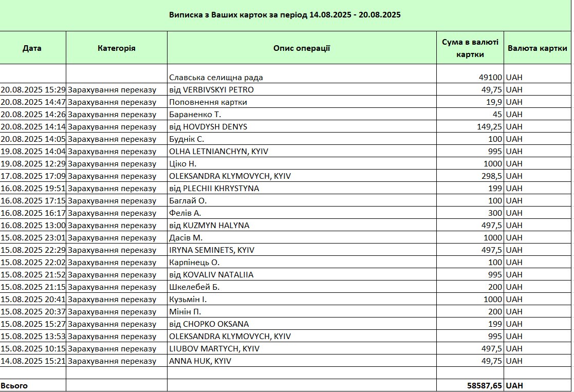Click the "Славська селищна рада" cell
Image resolution: width=574 pixels, height=392 pixels.
(x=216, y=78)
